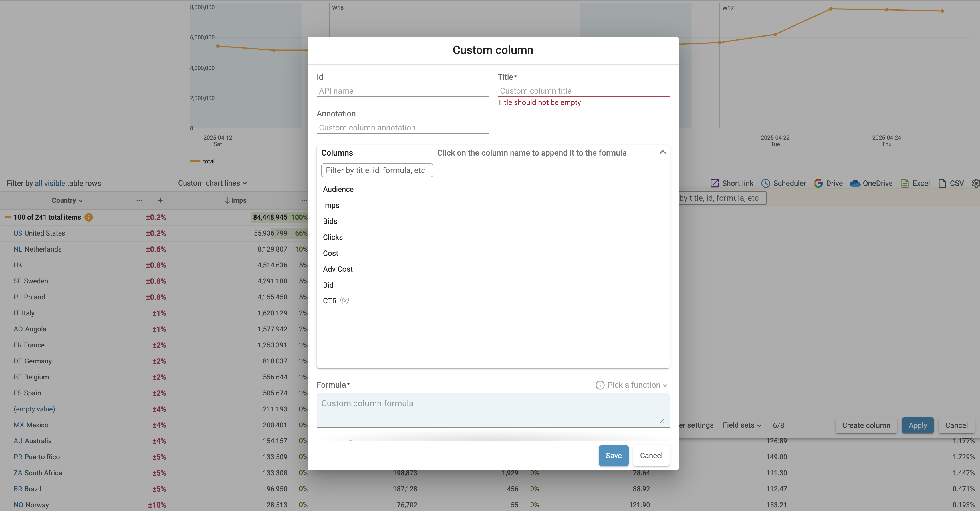
Task: Open the Scheduler clock icon
Action: click(x=765, y=183)
